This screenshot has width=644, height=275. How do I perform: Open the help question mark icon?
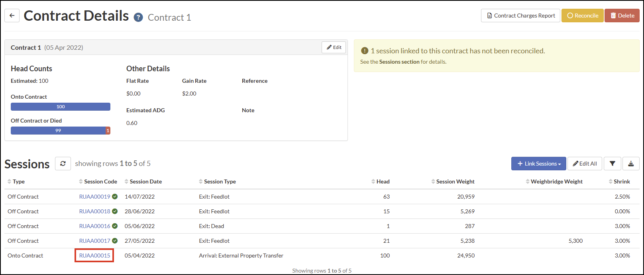pos(138,18)
